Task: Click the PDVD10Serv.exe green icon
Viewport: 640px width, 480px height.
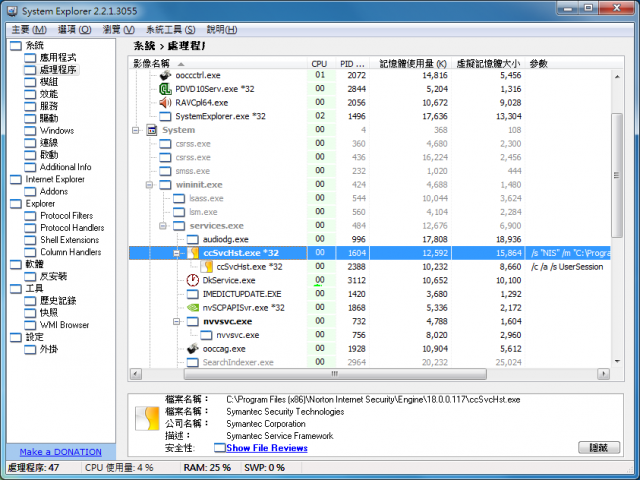Action: tap(165, 89)
